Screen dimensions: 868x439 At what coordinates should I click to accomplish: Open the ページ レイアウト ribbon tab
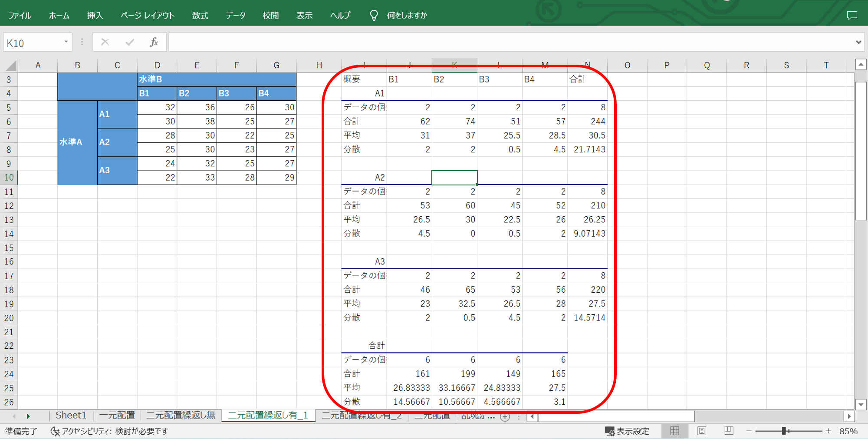[148, 16]
